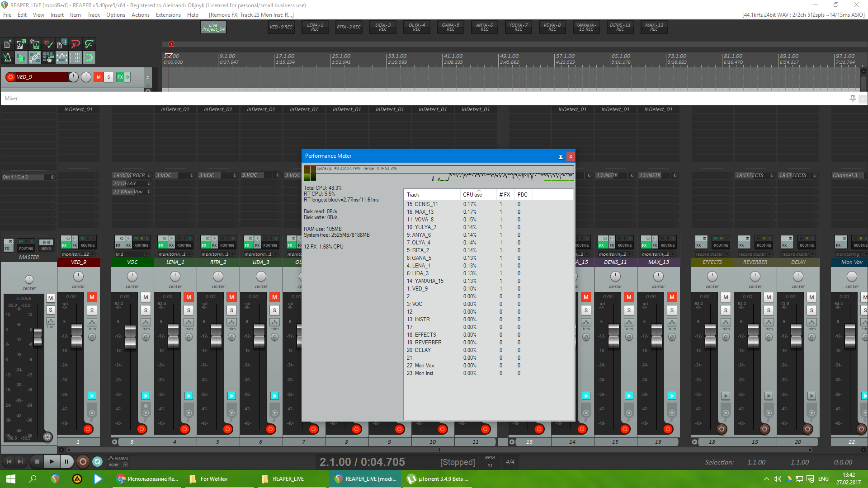The image size is (868, 488).
Task: Open the Actions menu
Action: pos(140,15)
